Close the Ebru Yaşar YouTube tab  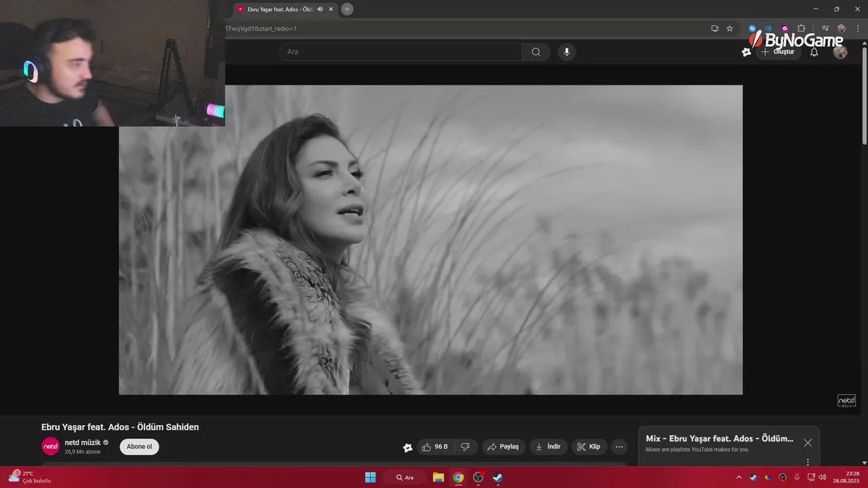pyautogui.click(x=331, y=9)
